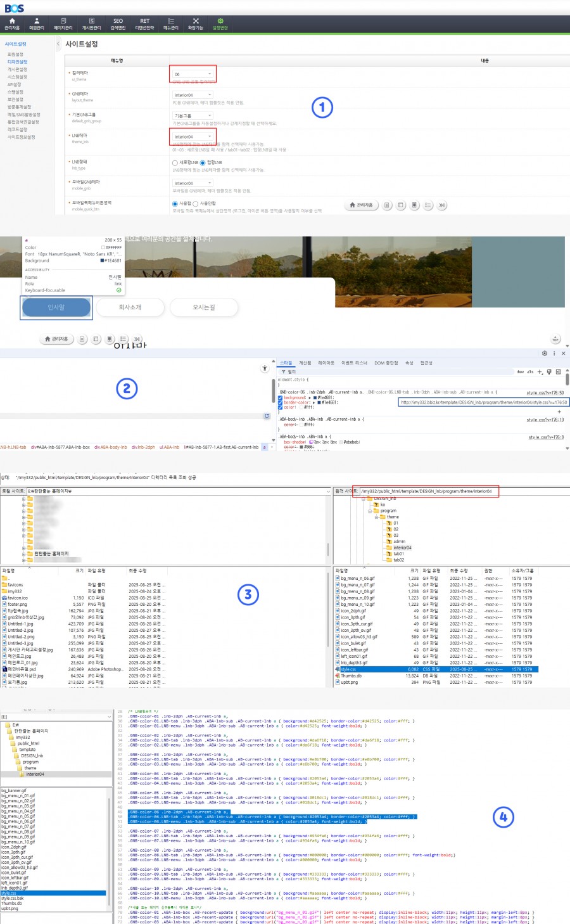Uncheck the background CSS property checkbox

pos(281,397)
